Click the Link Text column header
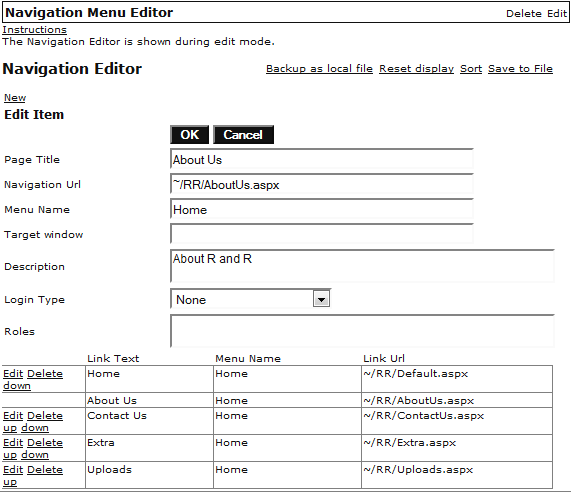Screen dimensions: 571x493 [x=113, y=358]
